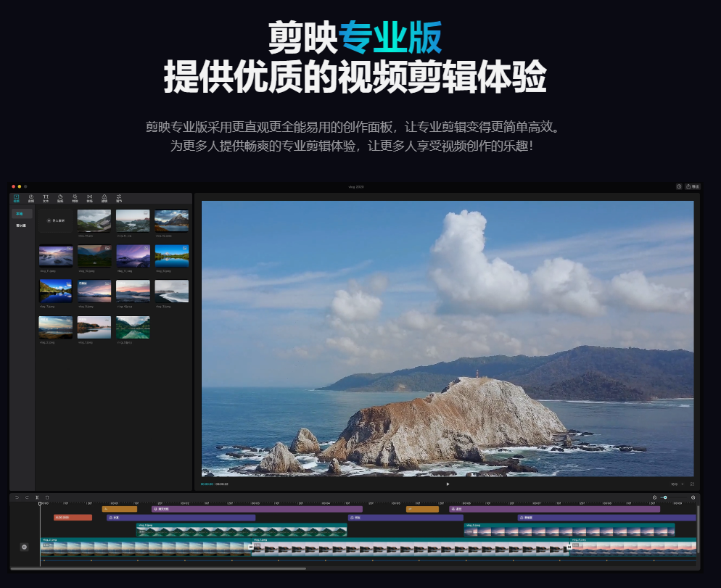Select deep-blue lake with tree reflection thumbnail
721x588 pixels.
56,291
